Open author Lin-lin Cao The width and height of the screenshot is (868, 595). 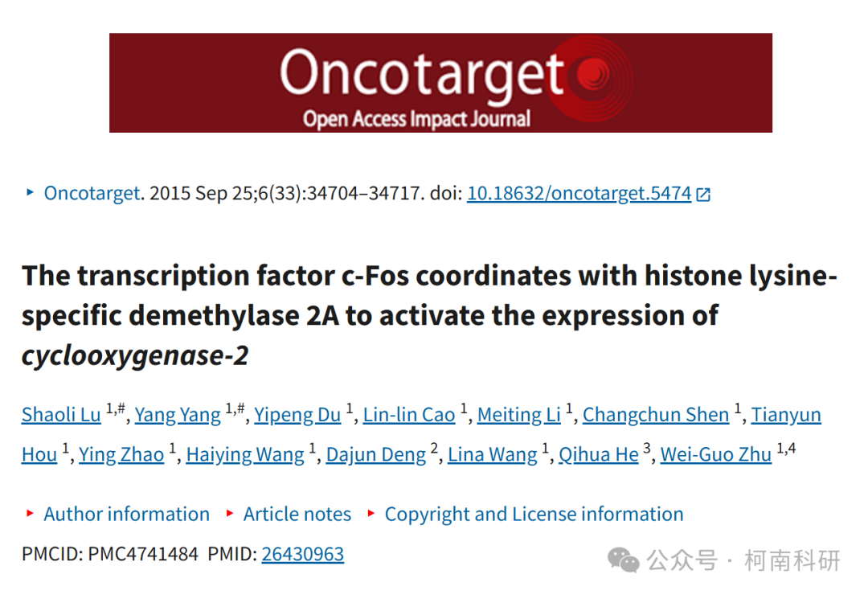pos(408,414)
